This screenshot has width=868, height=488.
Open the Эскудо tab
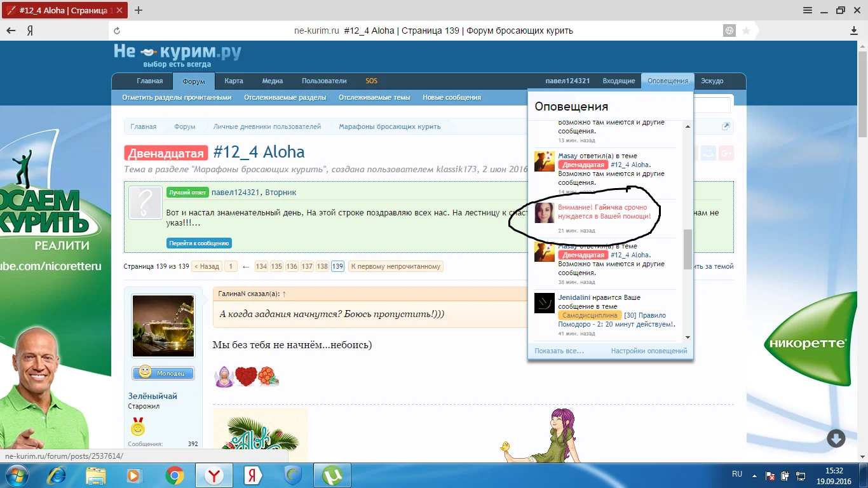tap(712, 81)
